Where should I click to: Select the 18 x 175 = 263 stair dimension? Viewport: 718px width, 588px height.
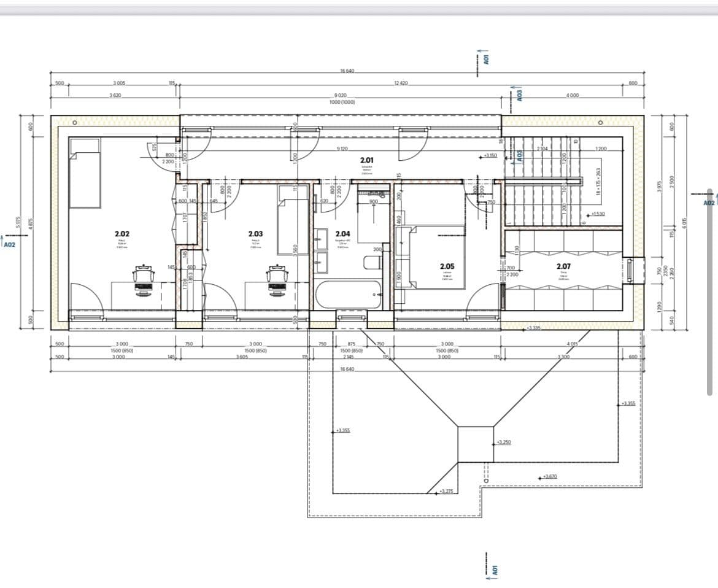click(599, 181)
